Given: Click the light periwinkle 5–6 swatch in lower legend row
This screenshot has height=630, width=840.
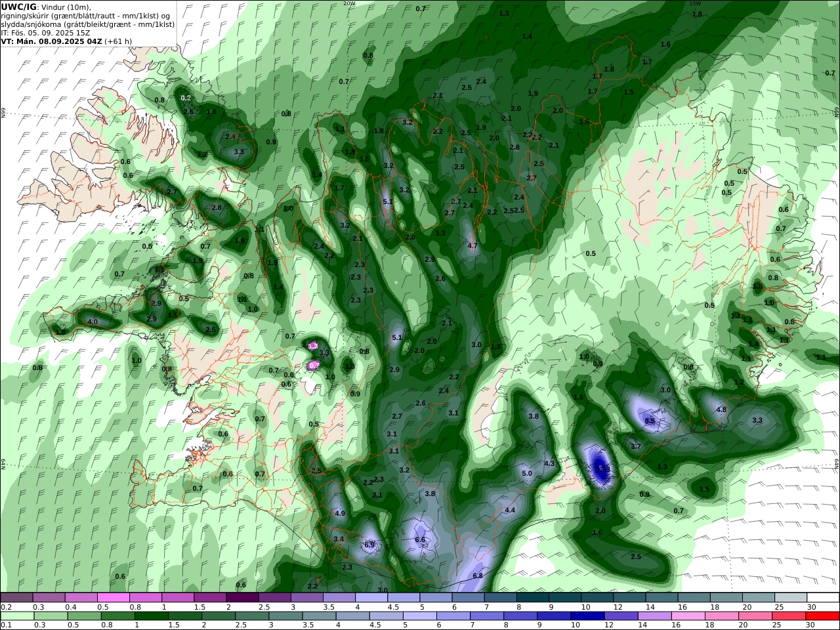Looking at the screenshot, I should click(419, 616).
